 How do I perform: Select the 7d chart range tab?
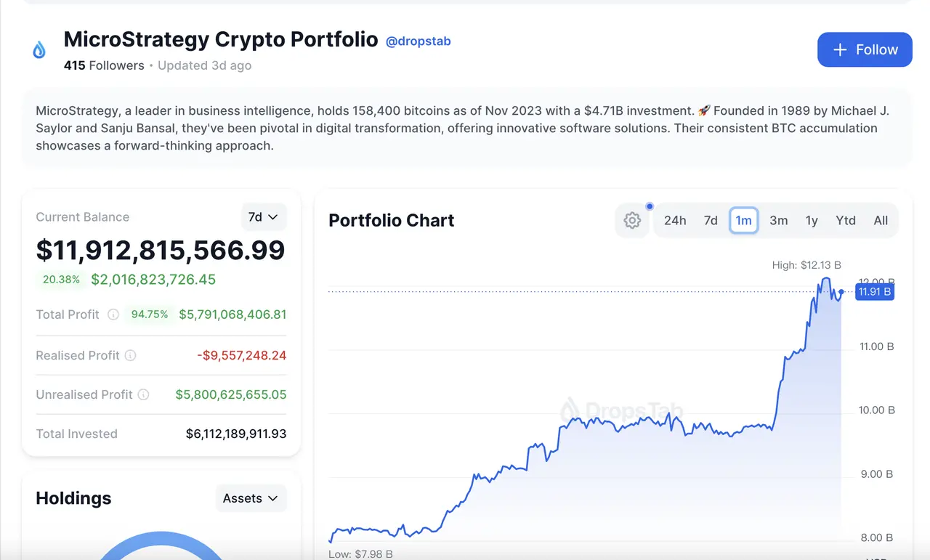(711, 221)
